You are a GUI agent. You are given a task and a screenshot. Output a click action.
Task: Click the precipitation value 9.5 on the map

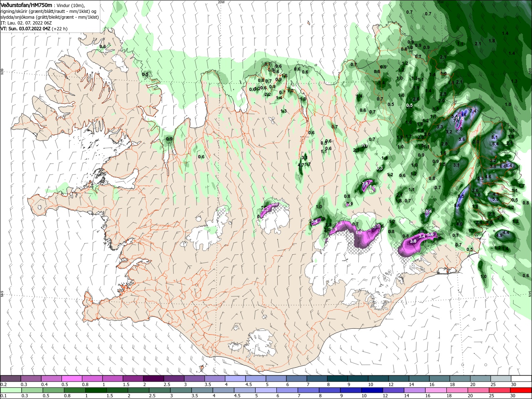(461, 196)
